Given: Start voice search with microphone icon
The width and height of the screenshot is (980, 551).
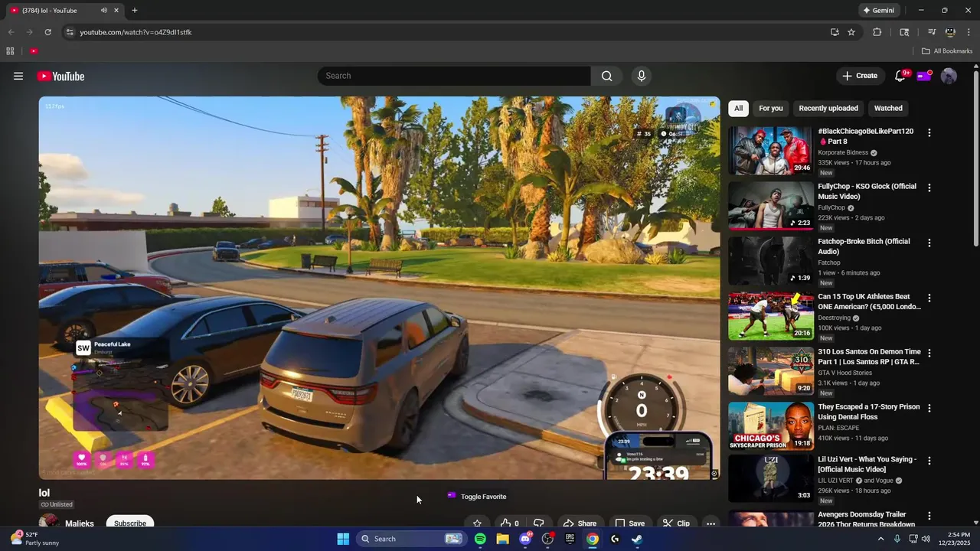Looking at the screenshot, I should tap(642, 76).
